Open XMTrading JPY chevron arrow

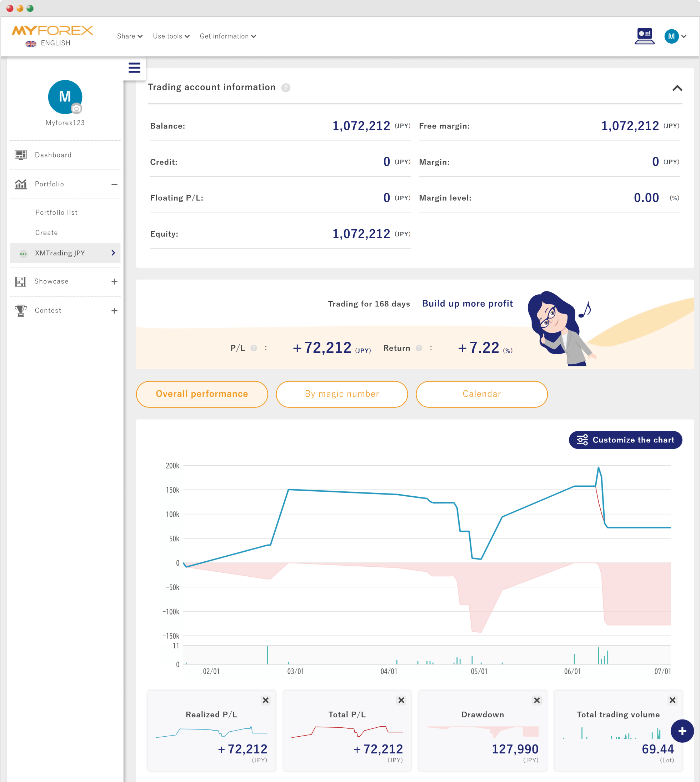(113, 253)
